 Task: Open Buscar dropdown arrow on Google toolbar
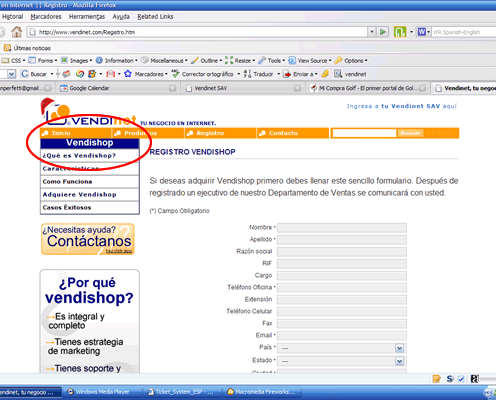pyautogui.click(x=52, y=74)
